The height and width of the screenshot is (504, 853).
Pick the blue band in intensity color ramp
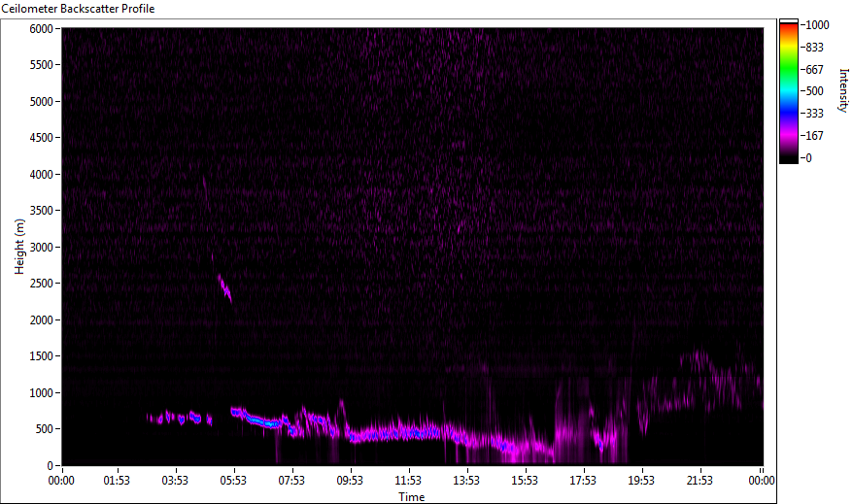point(788,107)
